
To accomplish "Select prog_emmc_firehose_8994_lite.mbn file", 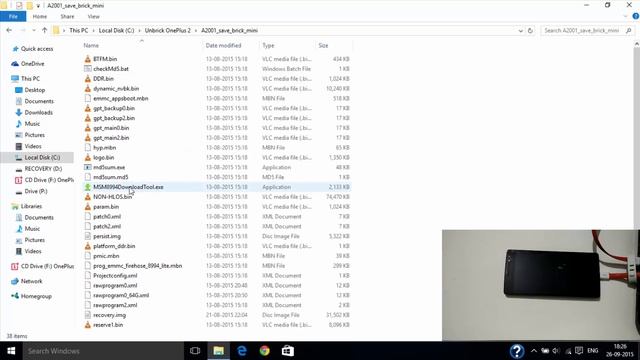I will pos(138,266).
